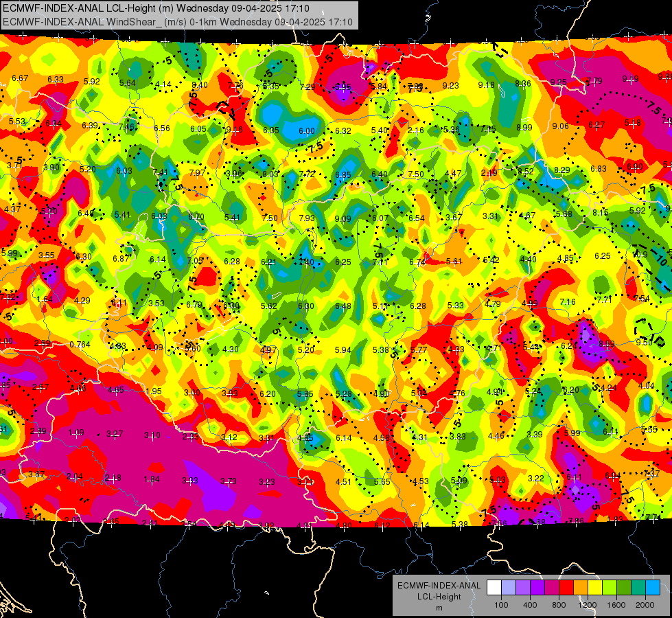Click the wind shear value 9.50
The height and width of the screenshot is (618, 672).
644,343
